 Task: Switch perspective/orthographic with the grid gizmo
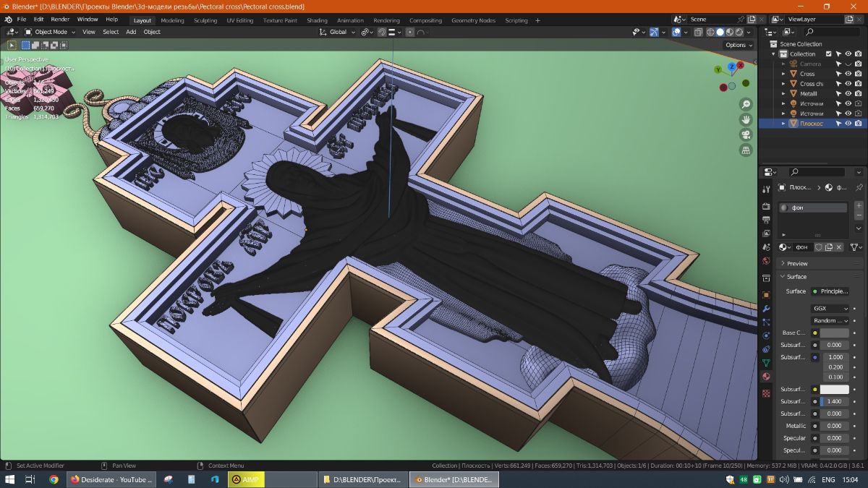point(746,150)
